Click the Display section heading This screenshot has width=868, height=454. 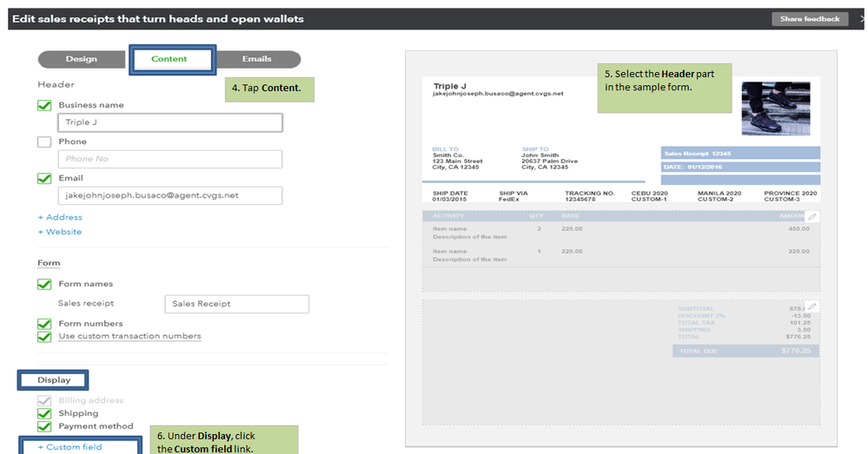[x=54, y=380]
